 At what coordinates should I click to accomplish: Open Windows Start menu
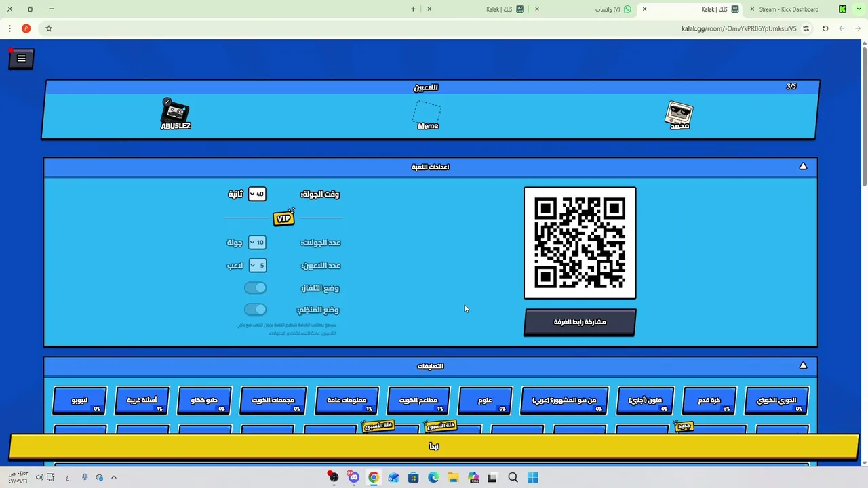[532, 478]
